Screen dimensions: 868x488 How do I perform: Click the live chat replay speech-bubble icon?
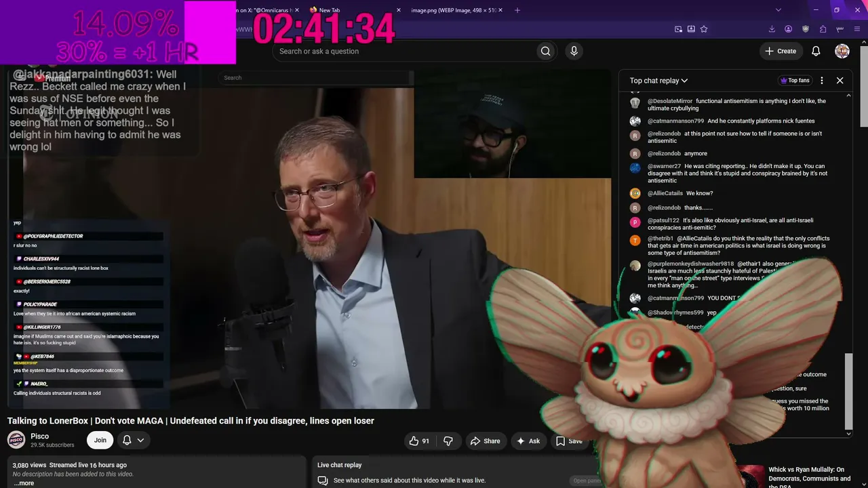tap(323, 481)
